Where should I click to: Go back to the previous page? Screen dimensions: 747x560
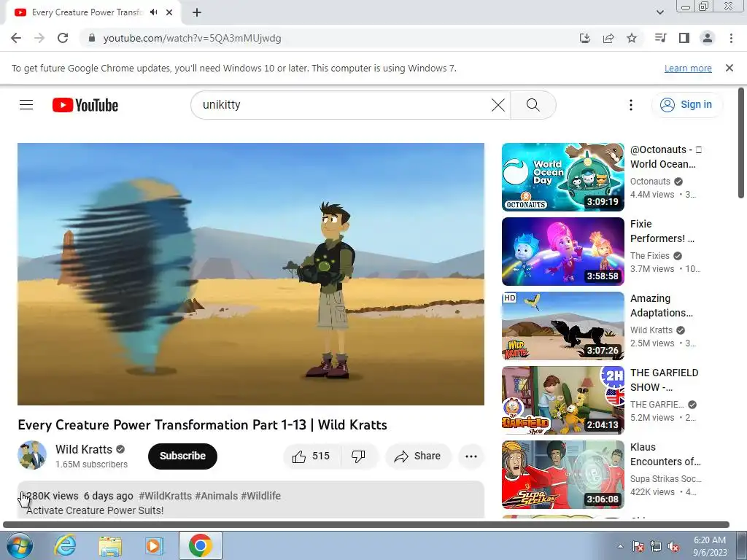click(x=16, y=38)
